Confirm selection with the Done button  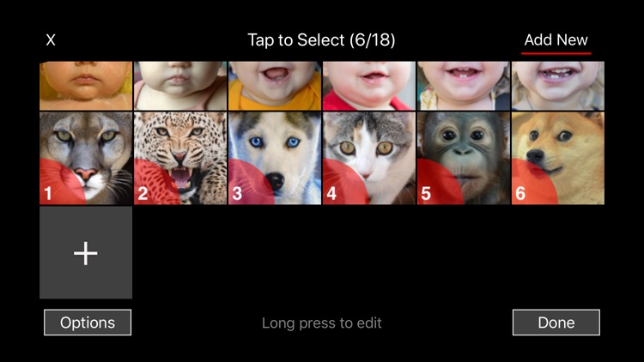556,323
